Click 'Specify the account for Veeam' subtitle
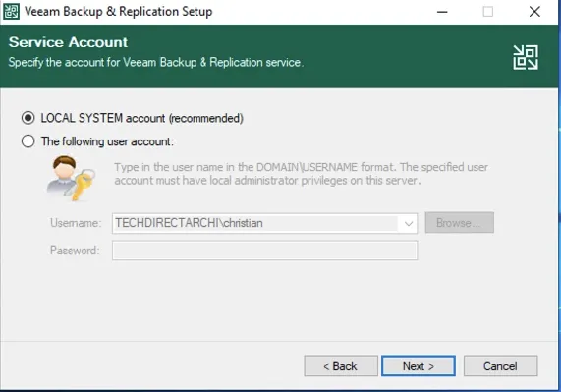The width and height of the screenshot is (561, 392). coord(155,63)
